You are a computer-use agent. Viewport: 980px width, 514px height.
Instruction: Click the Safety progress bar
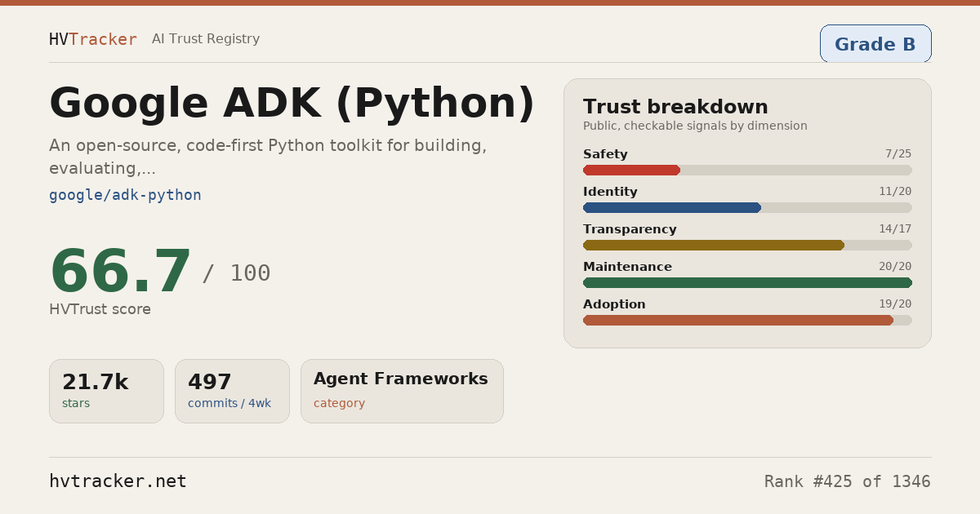coord(747,170)
